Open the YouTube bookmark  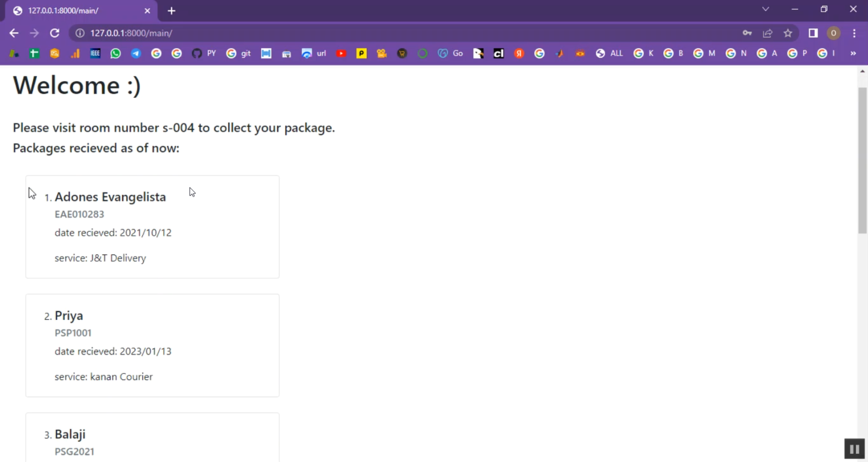[x=341, y=53]
